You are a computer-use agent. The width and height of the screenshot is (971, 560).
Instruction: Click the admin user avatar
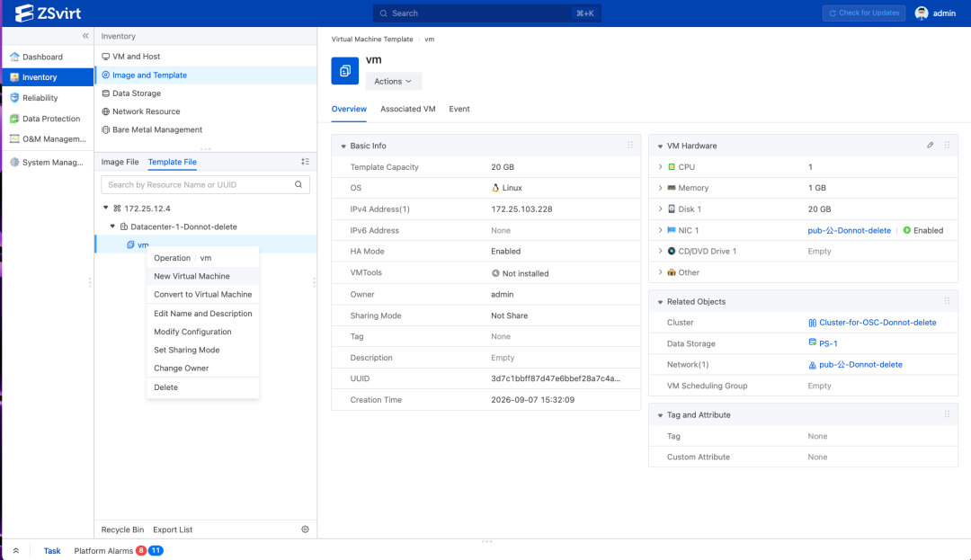pos(922,13)
